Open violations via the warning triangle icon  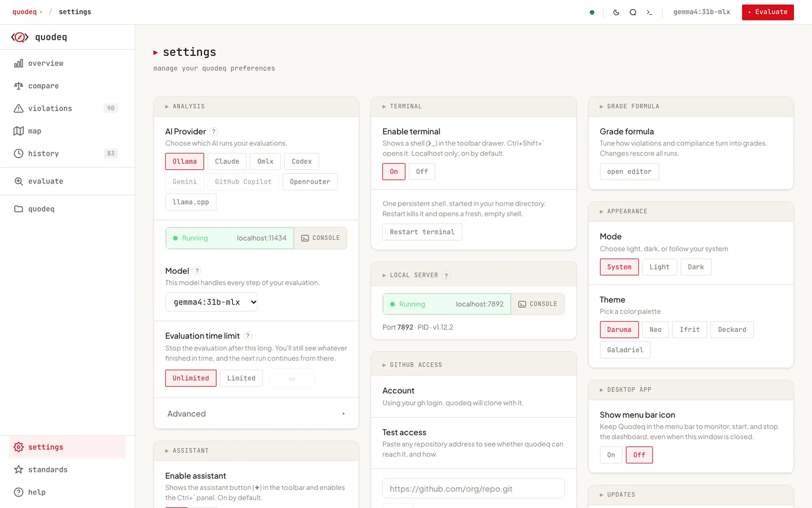point(19,108)
